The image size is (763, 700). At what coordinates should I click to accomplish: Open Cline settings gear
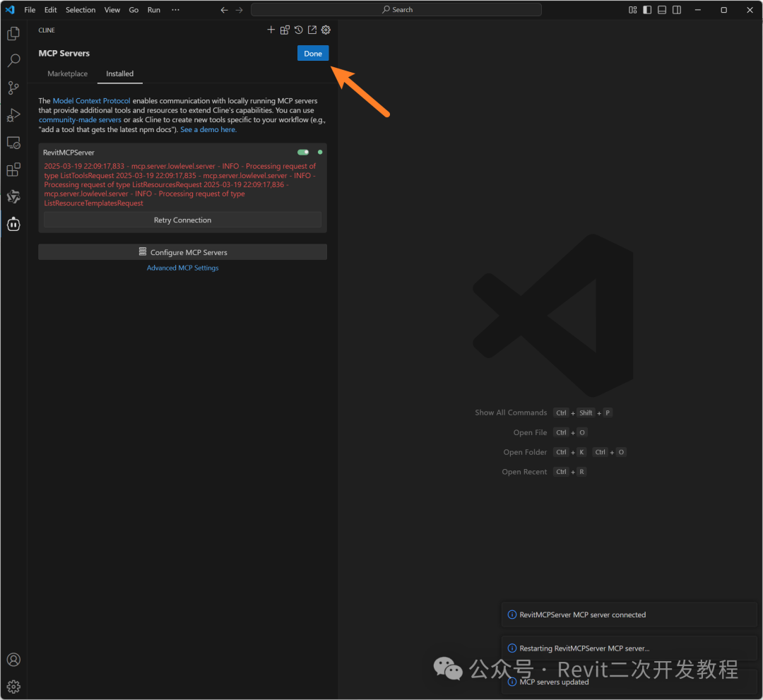(x=326, y=30)
